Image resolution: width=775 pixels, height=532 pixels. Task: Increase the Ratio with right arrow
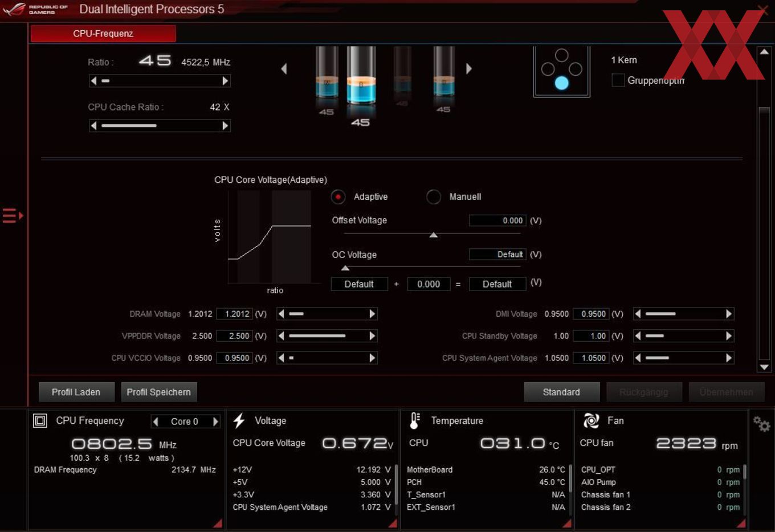(x=226, y=81)
